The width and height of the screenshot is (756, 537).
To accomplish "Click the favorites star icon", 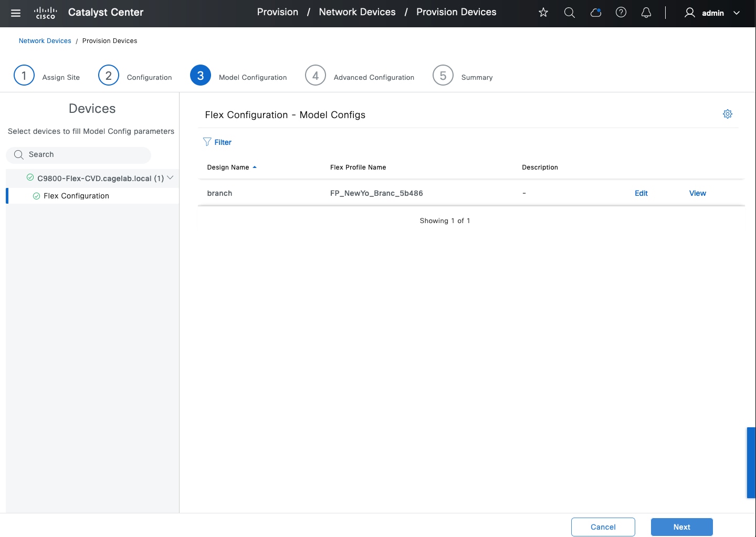I will [x=543, y=13].
